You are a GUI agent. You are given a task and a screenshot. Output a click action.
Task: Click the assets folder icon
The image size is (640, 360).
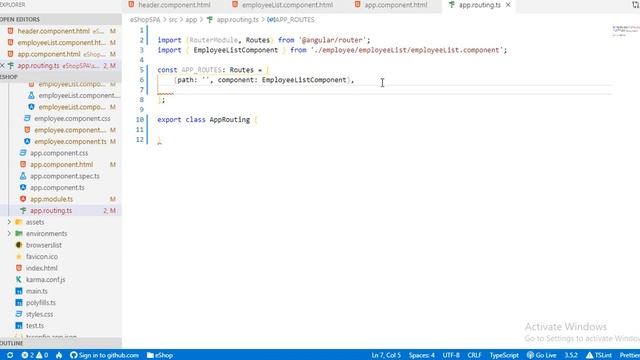tap(19, 222)
